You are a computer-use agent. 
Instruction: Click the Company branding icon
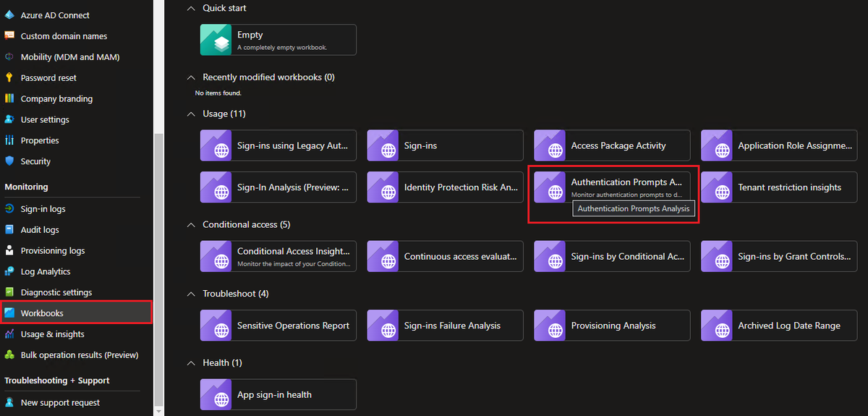tap(9, 98)
